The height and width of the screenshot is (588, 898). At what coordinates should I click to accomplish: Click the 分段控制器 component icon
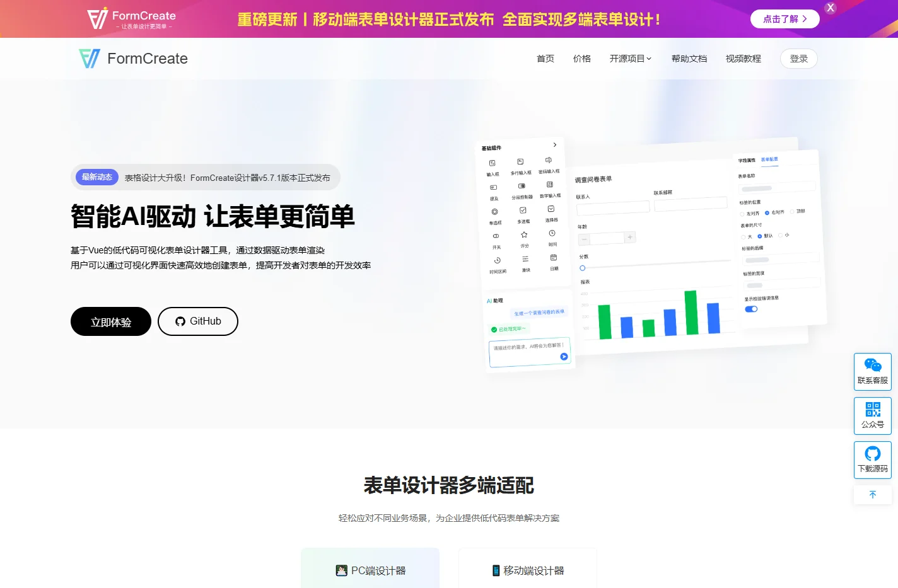click(522, 186)
